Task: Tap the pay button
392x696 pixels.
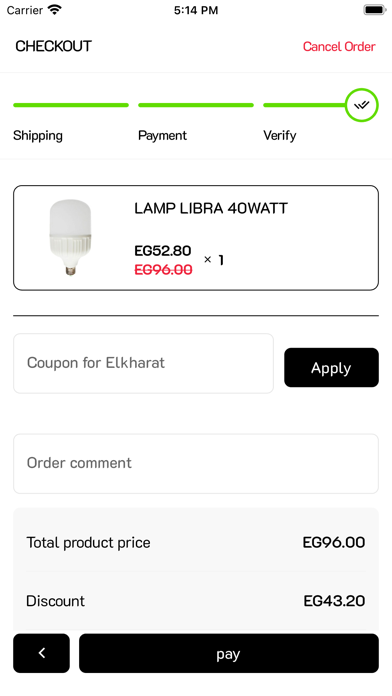Action: 229,653
